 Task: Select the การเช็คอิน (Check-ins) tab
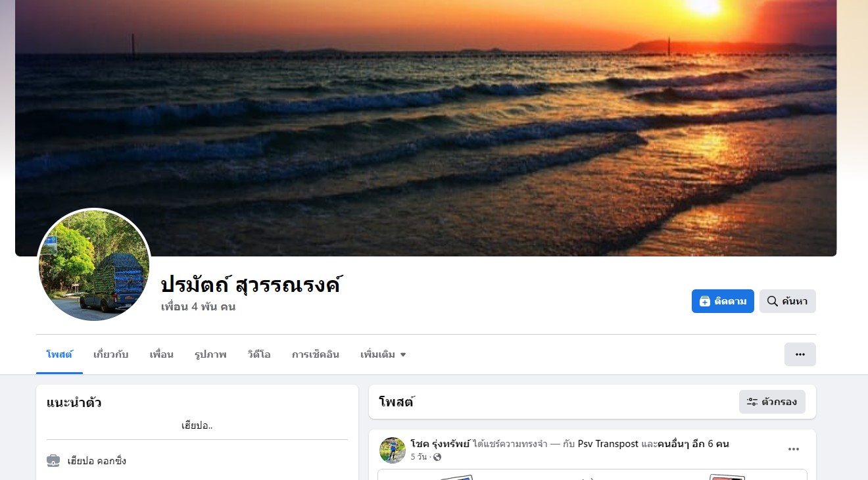pos(316,354)
